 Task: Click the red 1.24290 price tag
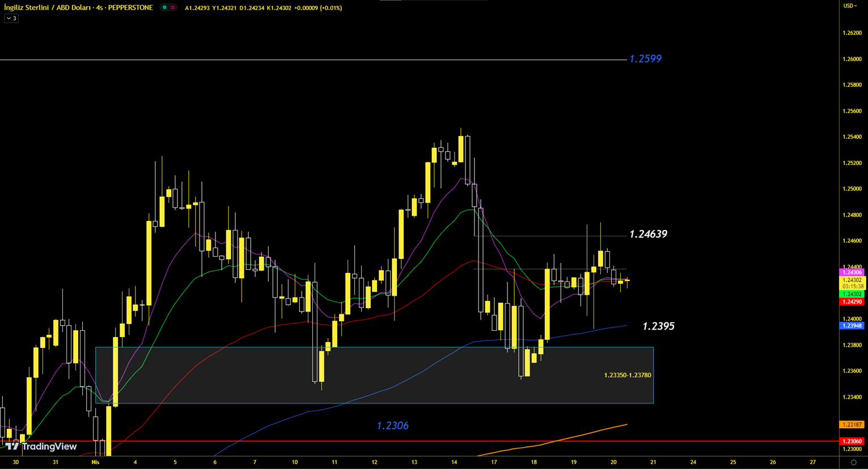point(852,302)
